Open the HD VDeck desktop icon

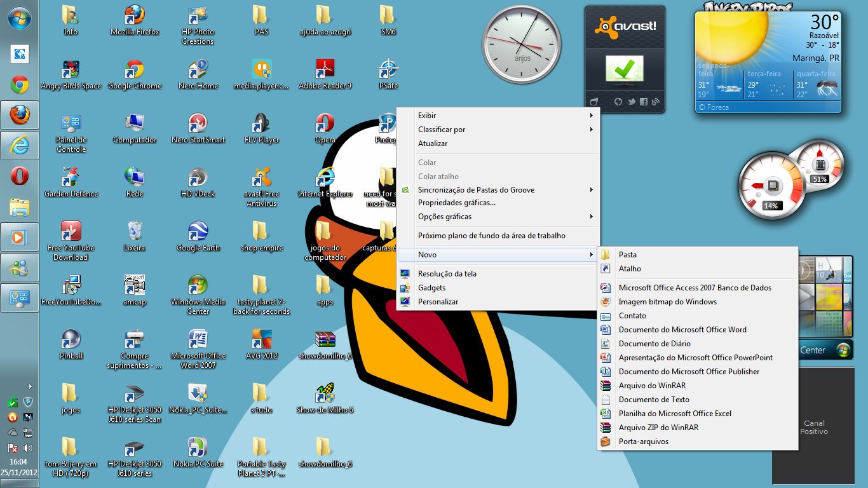coord(198,182)
